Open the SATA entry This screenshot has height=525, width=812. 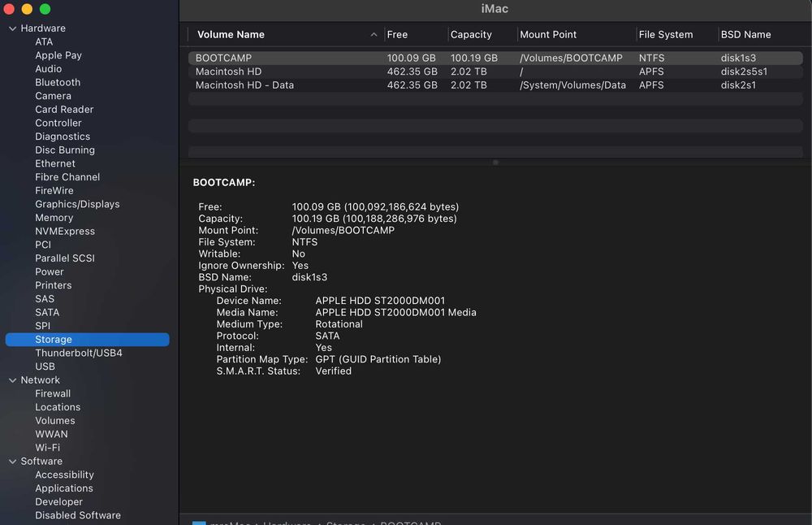coord(47,312)
